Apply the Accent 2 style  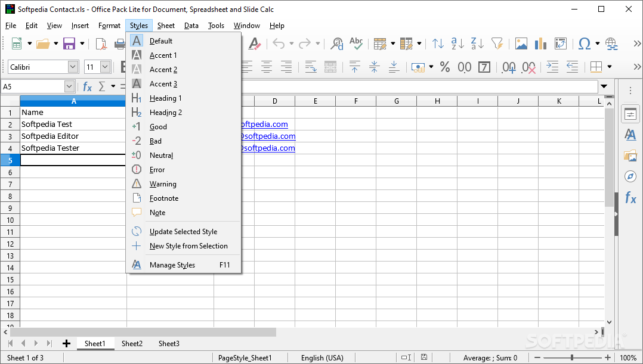[x=184, y=70]
